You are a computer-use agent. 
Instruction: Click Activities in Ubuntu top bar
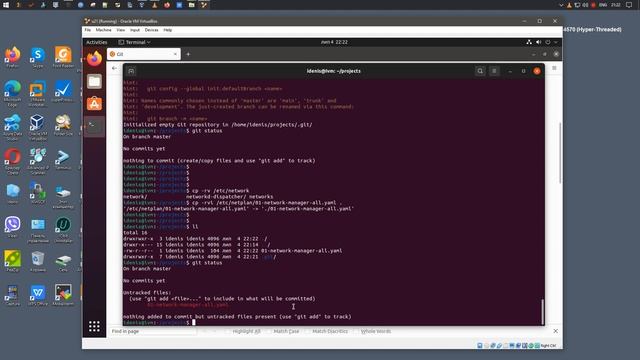click(97, 42)
